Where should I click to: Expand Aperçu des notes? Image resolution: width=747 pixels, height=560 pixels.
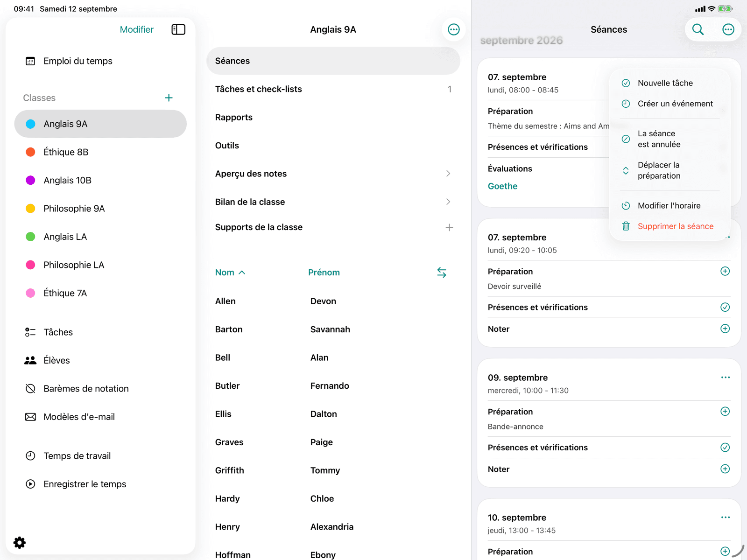tap(333, 174)
